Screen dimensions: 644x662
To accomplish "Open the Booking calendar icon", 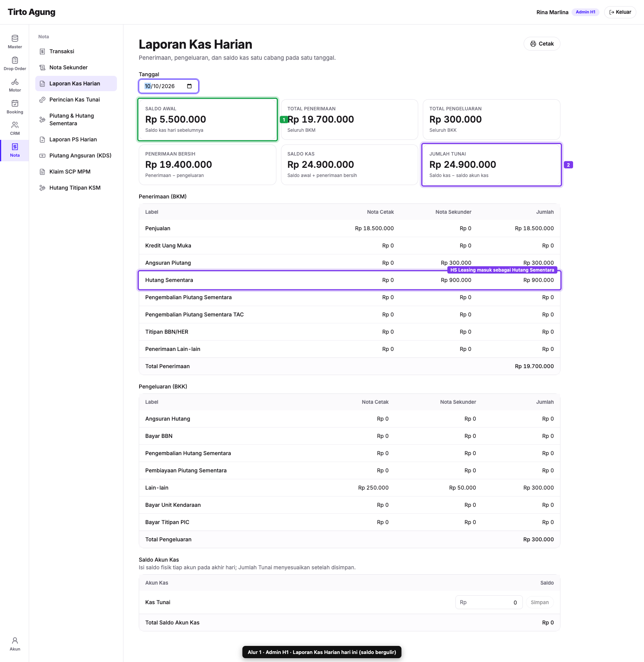I will coord(15,103).
